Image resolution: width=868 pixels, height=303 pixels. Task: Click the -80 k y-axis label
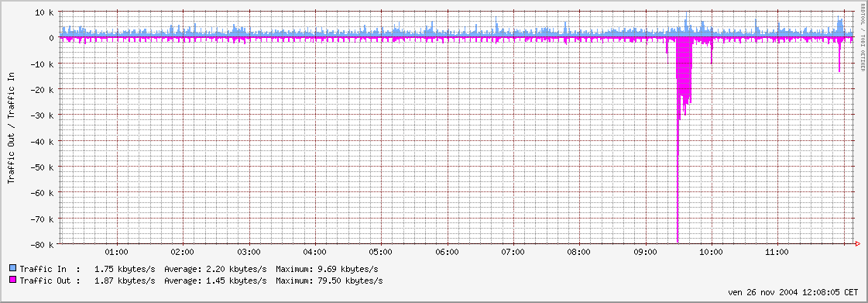coord(43,244)
